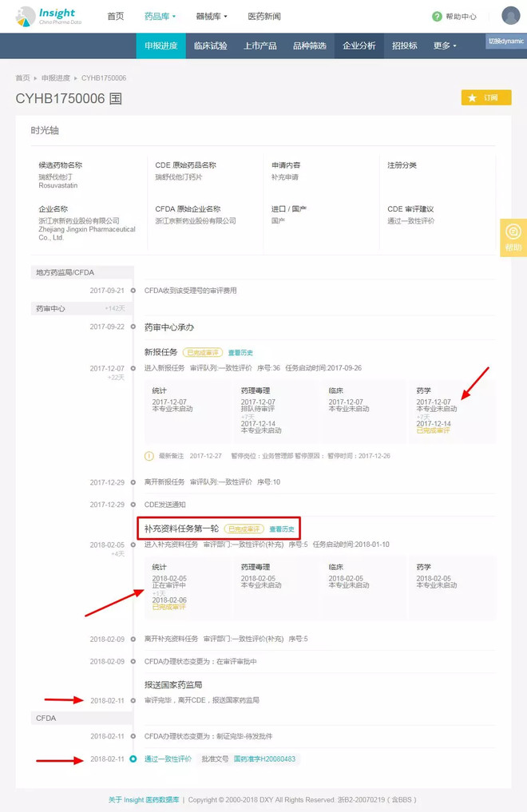The height and width of the screenshot is (812, 527).
Task: Click the 关于 Insight 医药数据库 footer link
Action: 144,799
